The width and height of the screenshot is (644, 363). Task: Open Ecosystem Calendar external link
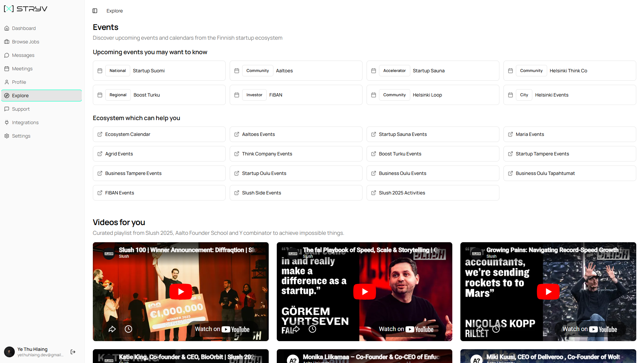pos(159,134)
